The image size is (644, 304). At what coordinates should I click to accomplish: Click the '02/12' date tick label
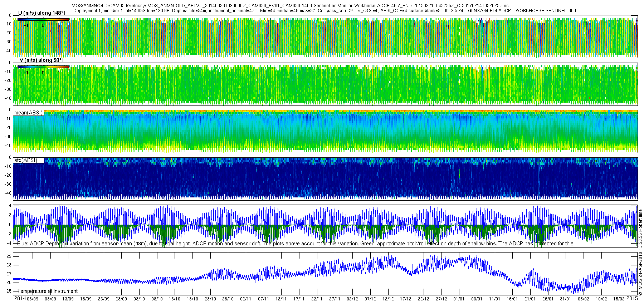[x=352, y=299]
